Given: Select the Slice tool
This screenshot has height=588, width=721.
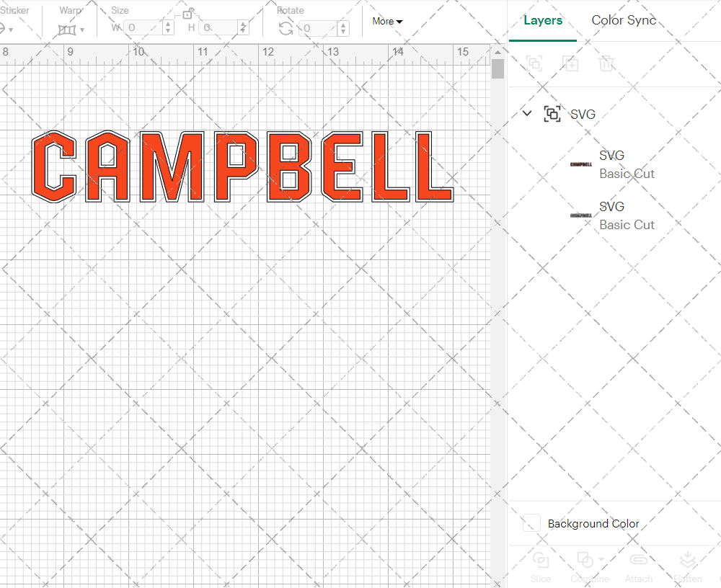Looking at the screenshot, I should point(541,562).
